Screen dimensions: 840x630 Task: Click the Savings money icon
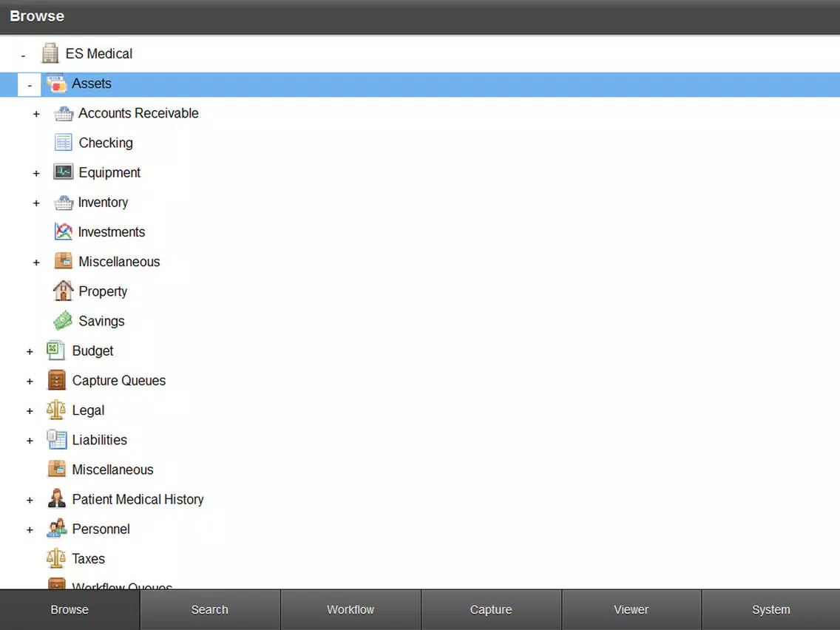point(63,321)
